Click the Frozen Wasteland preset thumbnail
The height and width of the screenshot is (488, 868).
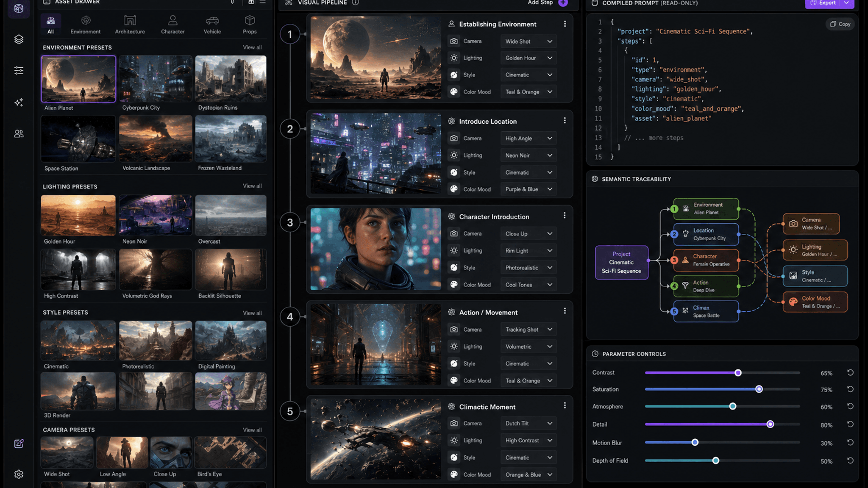(231, 139)
